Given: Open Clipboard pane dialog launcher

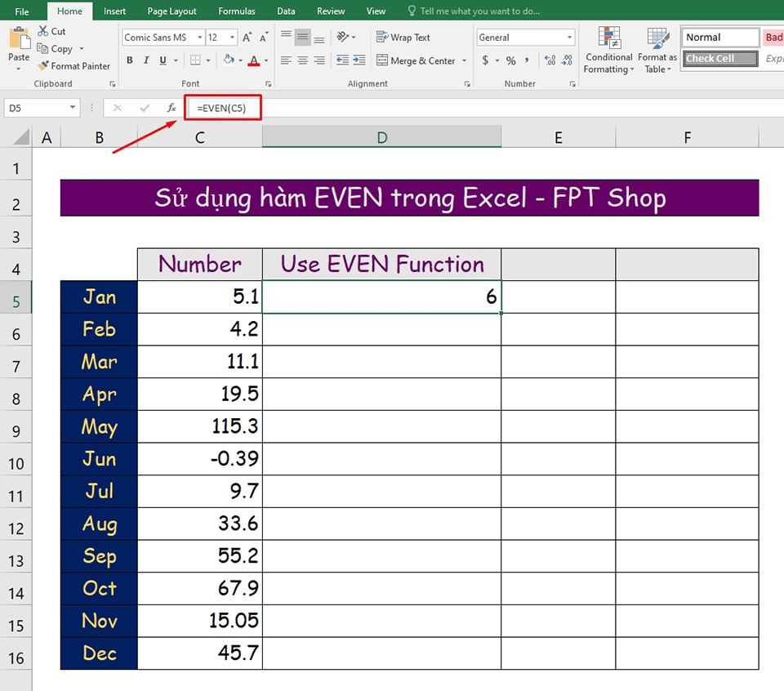Looking at the screenshot, I should click(113, 84).
